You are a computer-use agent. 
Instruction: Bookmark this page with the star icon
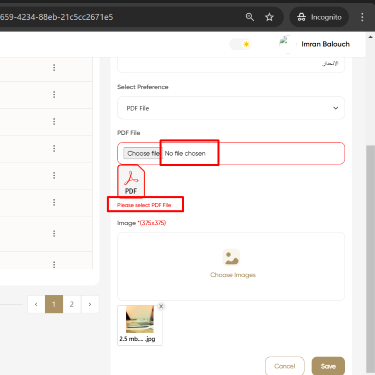pos(269,17)
